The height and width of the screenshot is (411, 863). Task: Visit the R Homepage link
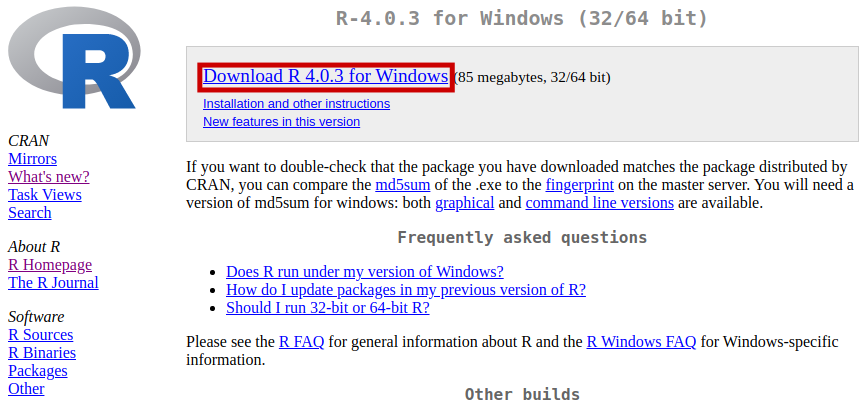pyautogui.click(x=50, y=265)
